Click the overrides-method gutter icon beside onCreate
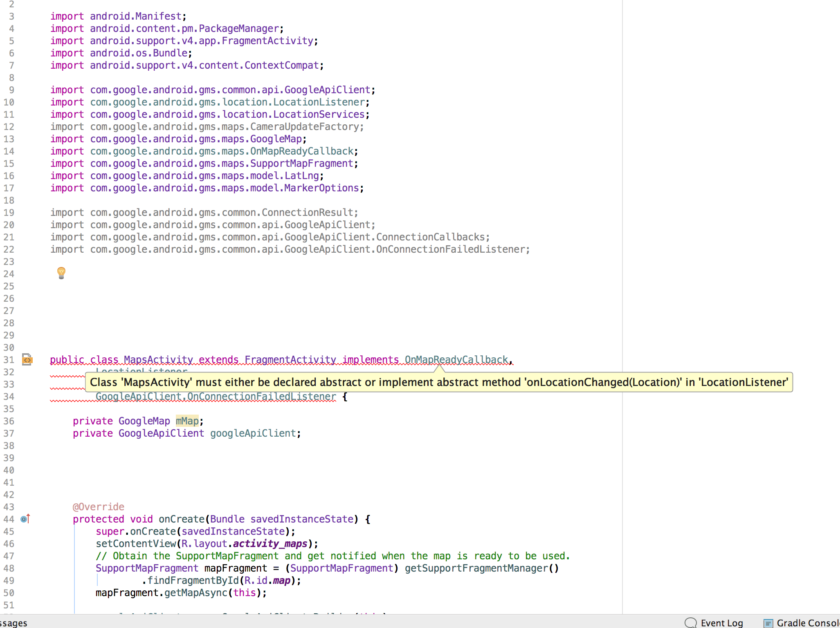 (x=25, y=519)
